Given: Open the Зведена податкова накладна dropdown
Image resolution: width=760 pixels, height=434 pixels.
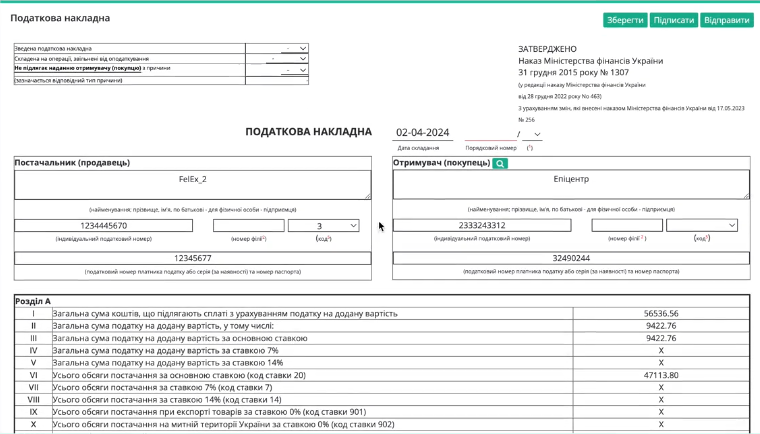Looking at the screenshot, I should point(295,48).
